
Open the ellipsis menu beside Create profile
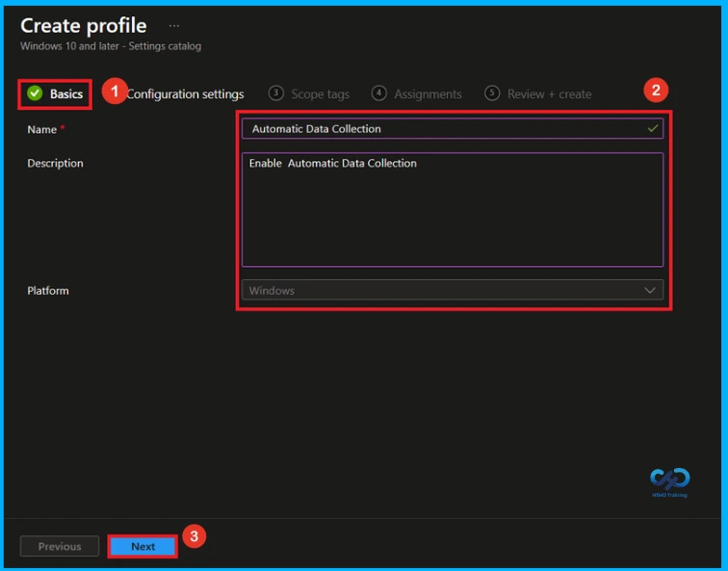174,26
